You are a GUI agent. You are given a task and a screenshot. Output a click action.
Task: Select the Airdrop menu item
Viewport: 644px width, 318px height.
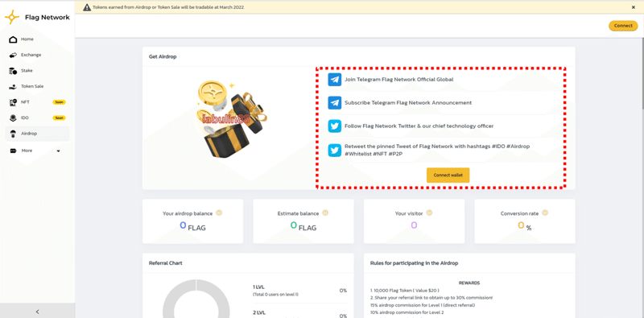tap(37, 134)
